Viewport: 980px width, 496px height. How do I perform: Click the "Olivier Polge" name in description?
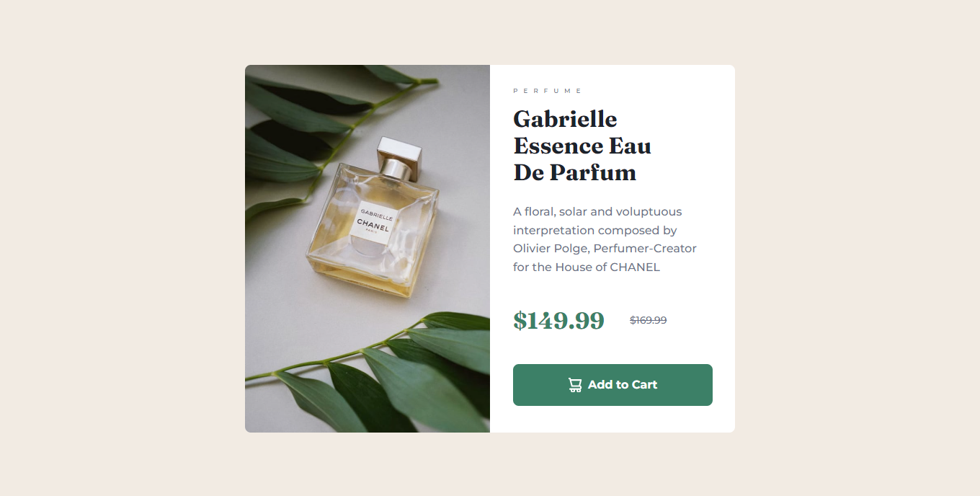[551, 249]
